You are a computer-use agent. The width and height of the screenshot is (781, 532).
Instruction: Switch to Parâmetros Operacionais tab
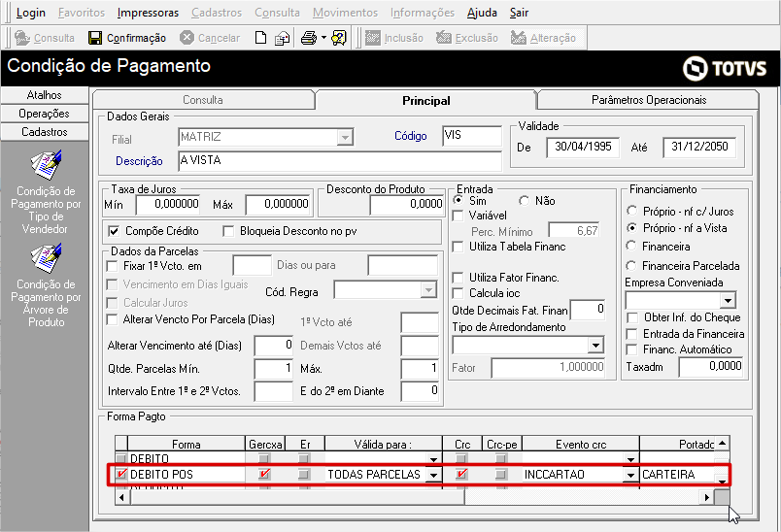click(x=648, y=100)
